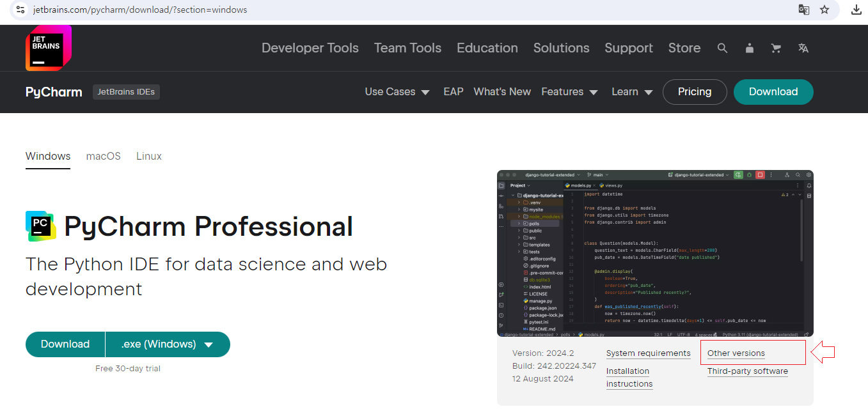868x416 pixels.
Task: Switch to the macOS tab
Action: point(104,156)
